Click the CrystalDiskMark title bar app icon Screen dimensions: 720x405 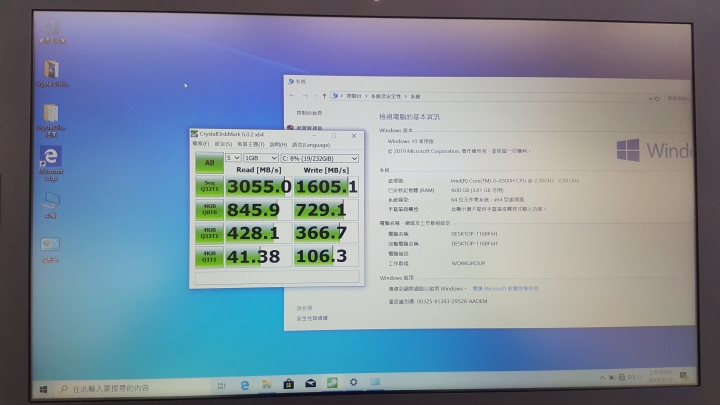click(194, 134)
